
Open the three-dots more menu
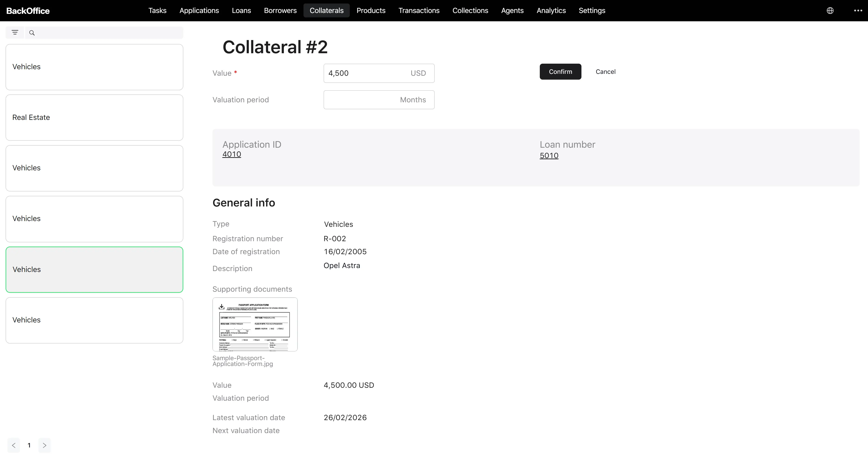click(x=858, y=10)
